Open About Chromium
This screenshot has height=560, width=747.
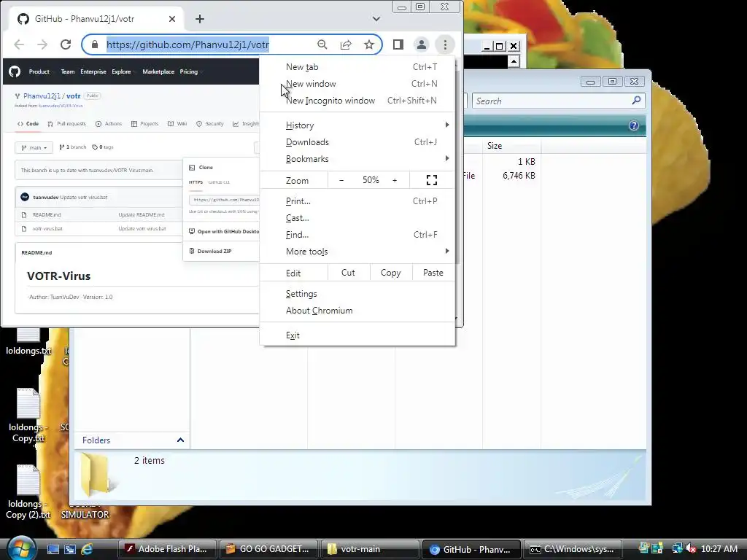point(357,311)
